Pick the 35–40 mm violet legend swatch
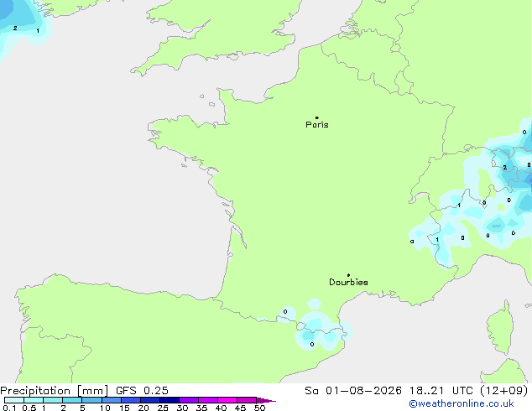 [207, 400]
